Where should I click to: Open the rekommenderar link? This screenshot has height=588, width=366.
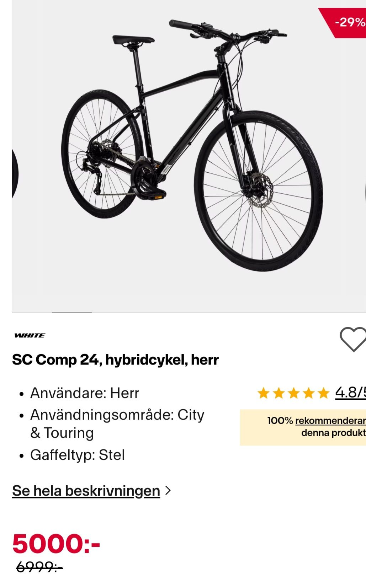click(330, 421)
